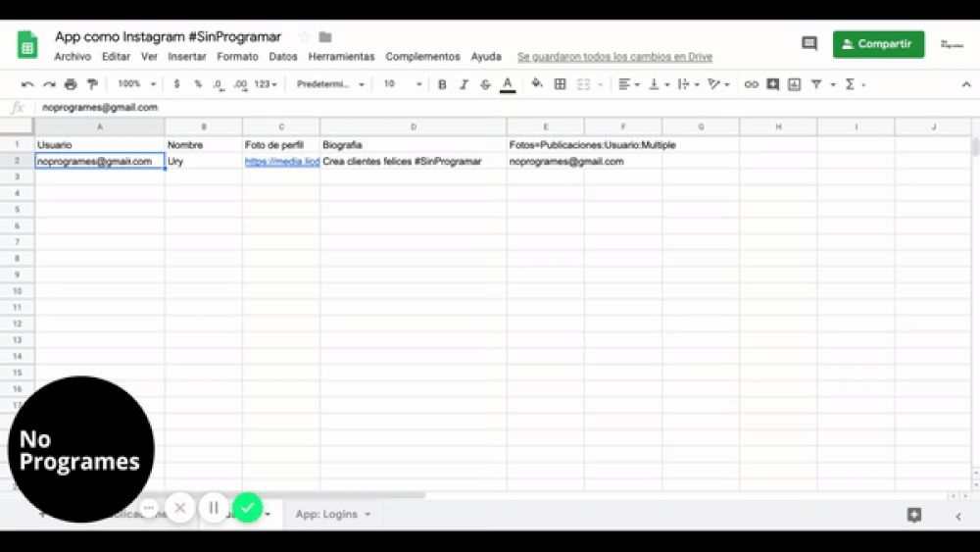Move document using the folder icon
The image size is (980, 552).
(325, 37)
